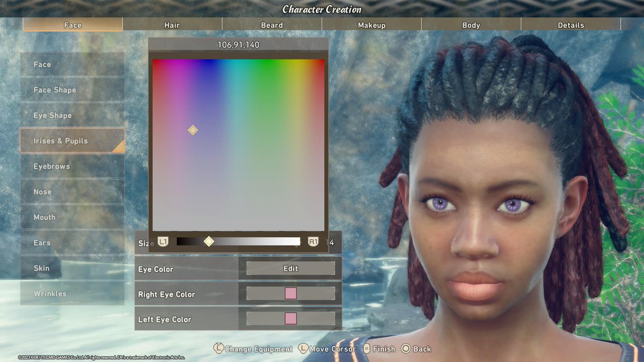Click the L1 shoulder button icon

(163, 242)
